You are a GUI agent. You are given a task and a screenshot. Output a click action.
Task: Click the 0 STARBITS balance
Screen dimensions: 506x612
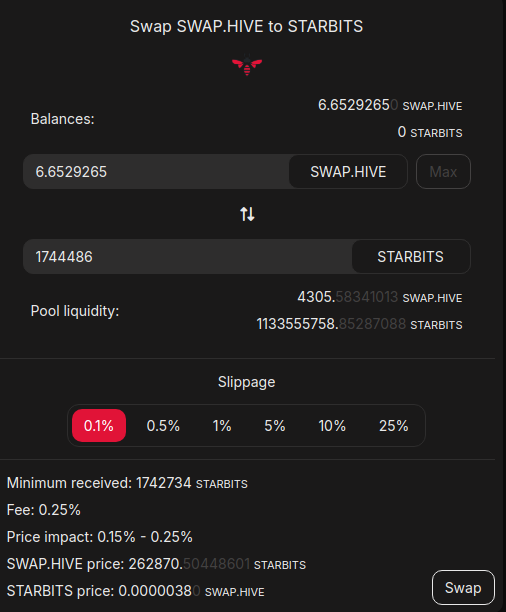pos(430,132)
